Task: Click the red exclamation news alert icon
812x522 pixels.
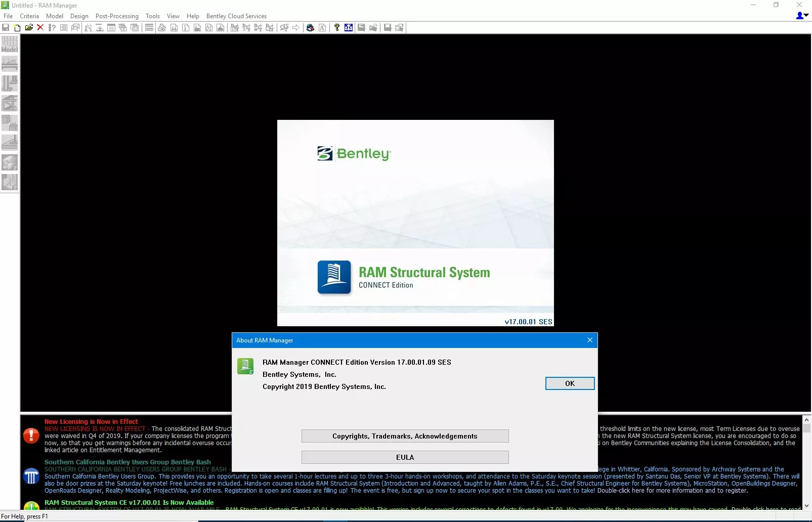Action: (x=31, y=436)
